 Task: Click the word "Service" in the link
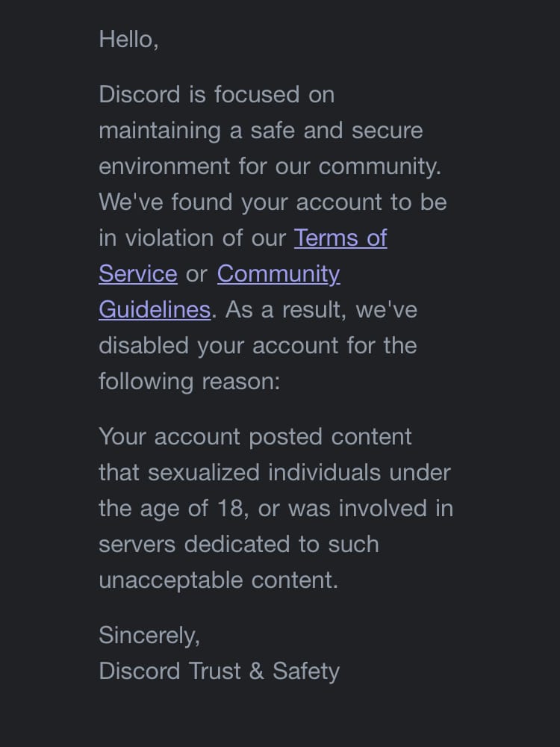(138, 274)
